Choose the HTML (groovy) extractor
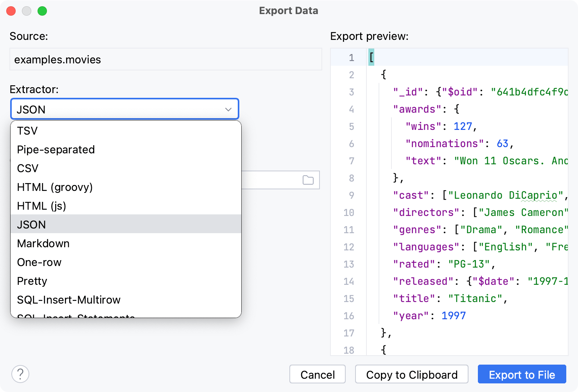578x392 pixels. 54,187
